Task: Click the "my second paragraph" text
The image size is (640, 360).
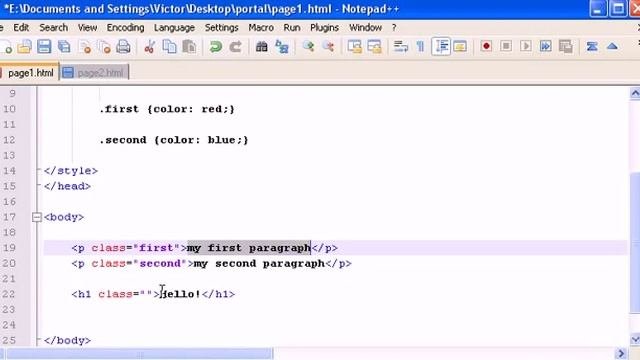Action: click(259, 264)
